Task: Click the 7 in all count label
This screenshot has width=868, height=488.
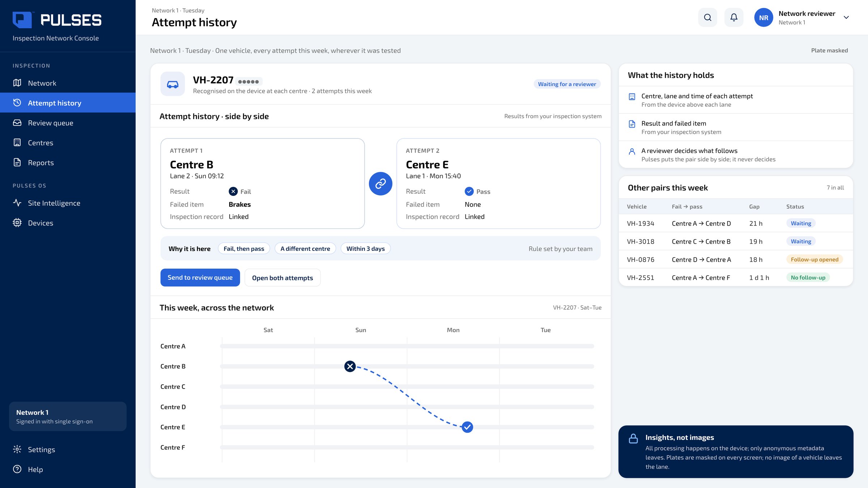Action: point(835,188)
